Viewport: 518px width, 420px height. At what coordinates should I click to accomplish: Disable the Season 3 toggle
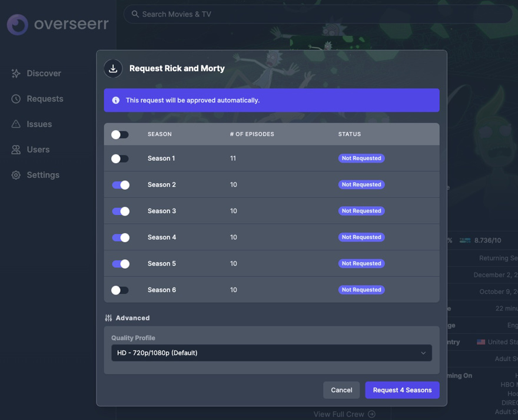click(121, 211)
